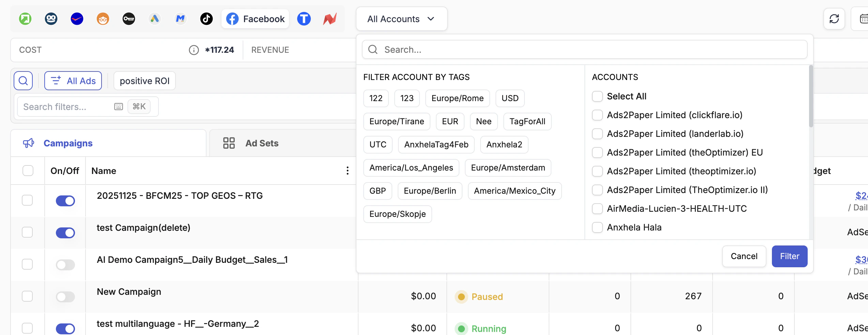This screenshot has height=335, width=868.
Task: Enable the AI Demo Campaign5 toggle
Action: (65, 265)
